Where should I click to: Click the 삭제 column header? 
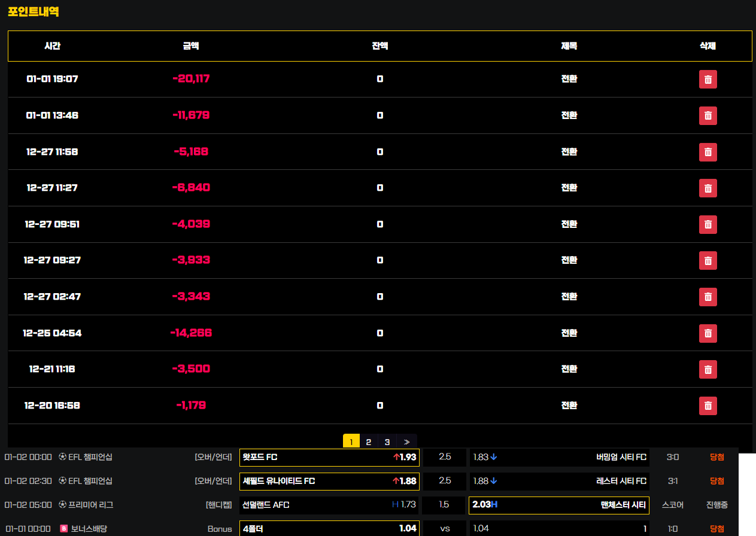pyautogui.click(x=708, y=46)
